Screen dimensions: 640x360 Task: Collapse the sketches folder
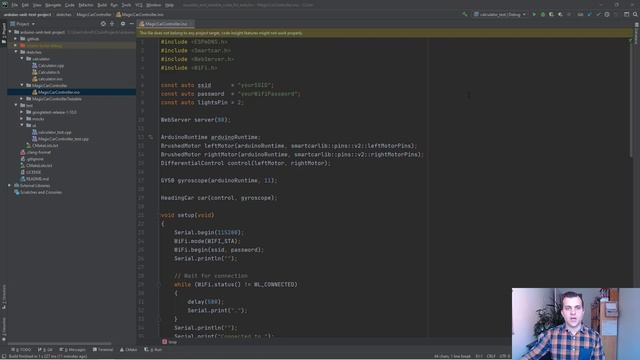tap(16, 52)
